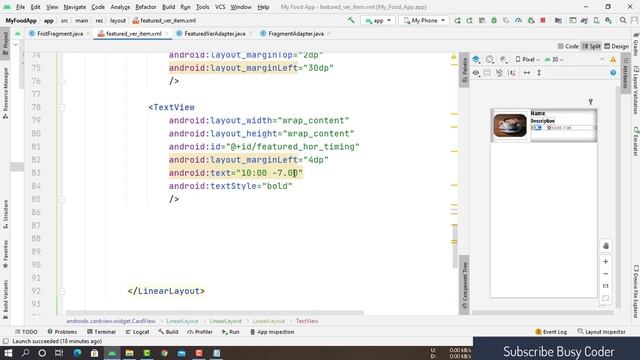Viewport: 640px width, 360px height.
Task: Open the Profile app gauge icon
Action: tap(518, 20)
